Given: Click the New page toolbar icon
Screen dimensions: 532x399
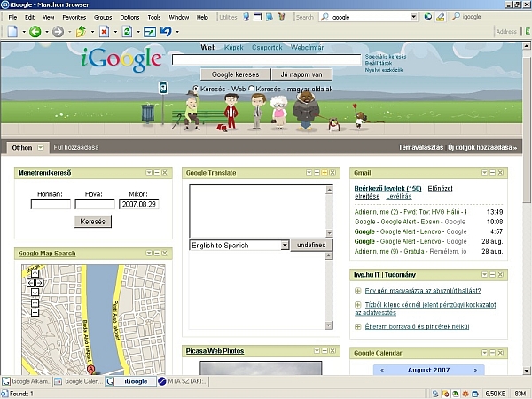Looking at the screenshot, I should pyautogui.click(x=12, y=32).
